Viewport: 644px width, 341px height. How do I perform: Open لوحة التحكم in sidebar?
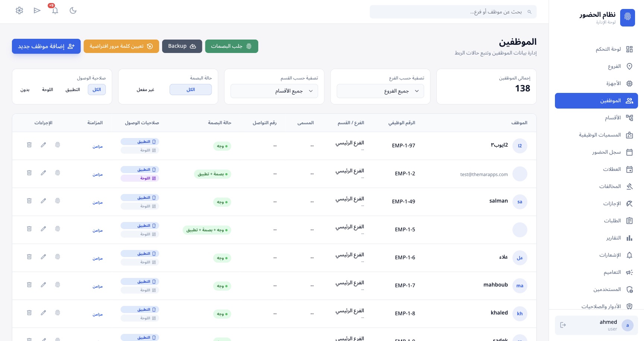pyautogui.click(x=596, y=49)
